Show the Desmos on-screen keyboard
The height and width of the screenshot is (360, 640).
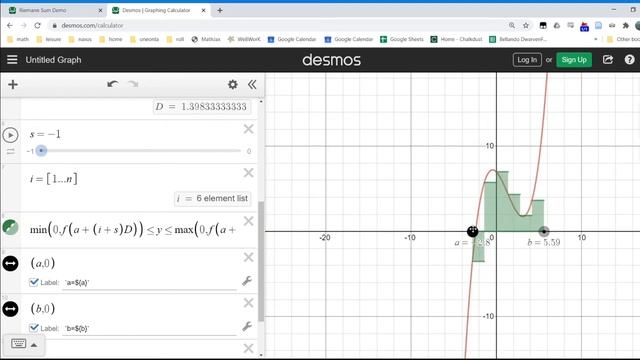coord(18,344)
